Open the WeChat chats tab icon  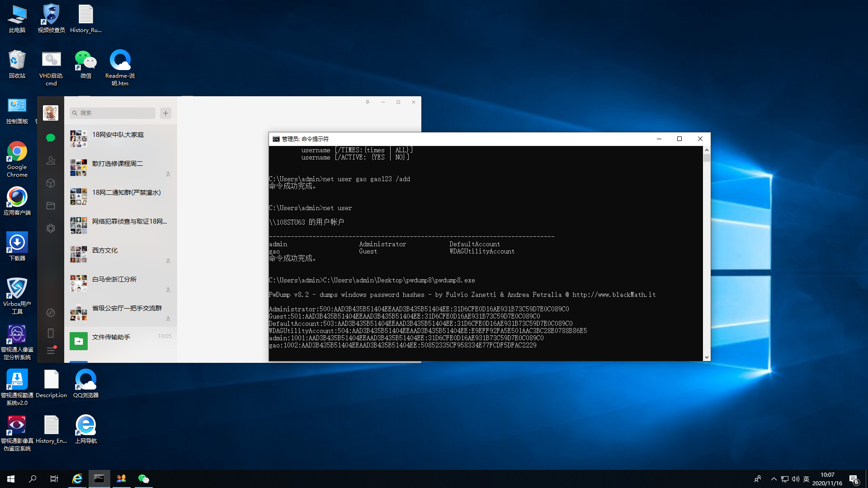[x=51, y=138]
